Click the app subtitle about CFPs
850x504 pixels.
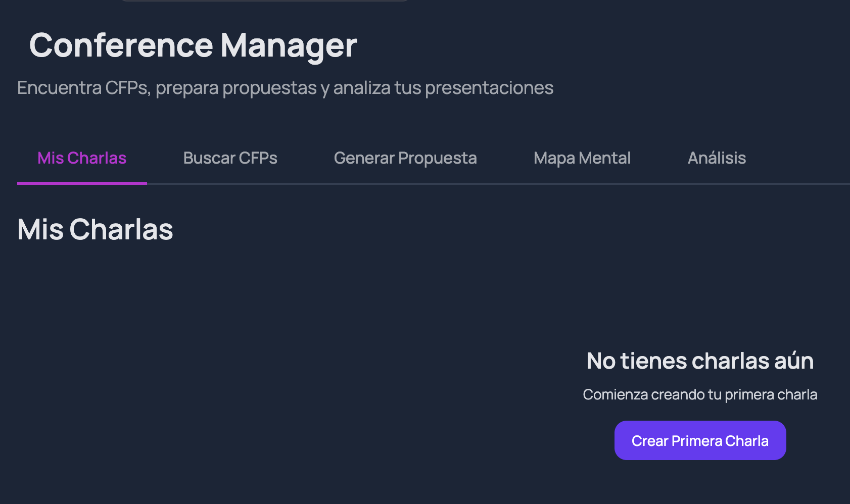(286, 87)
